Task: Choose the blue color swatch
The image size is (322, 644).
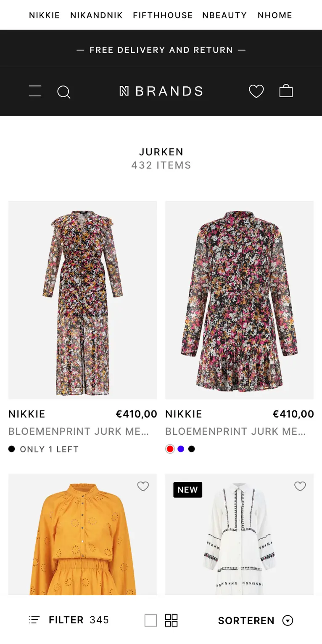Action: tap(181, 449)
